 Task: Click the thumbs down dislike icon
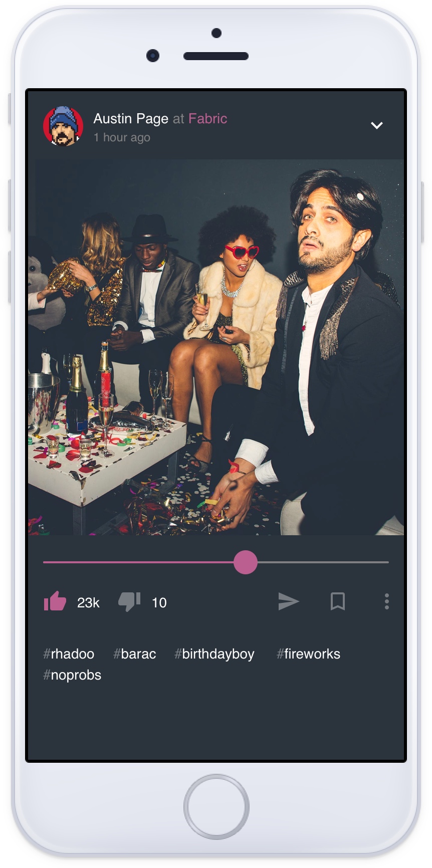(129, 601)
